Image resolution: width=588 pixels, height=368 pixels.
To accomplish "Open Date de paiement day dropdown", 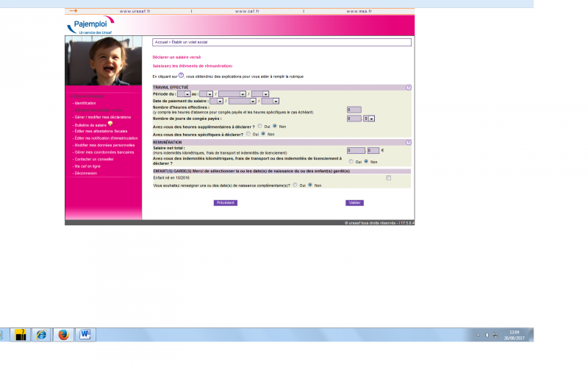I will click(216, 101).
